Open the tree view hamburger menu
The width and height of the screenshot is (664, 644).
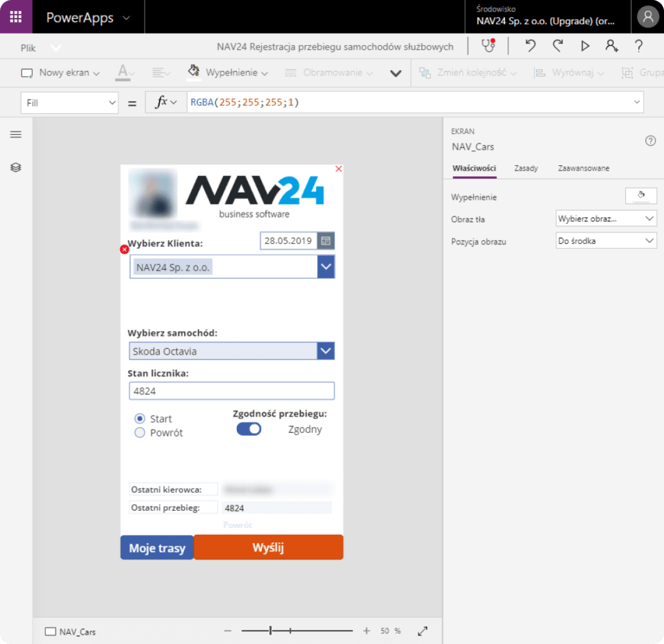pos(16,135)
